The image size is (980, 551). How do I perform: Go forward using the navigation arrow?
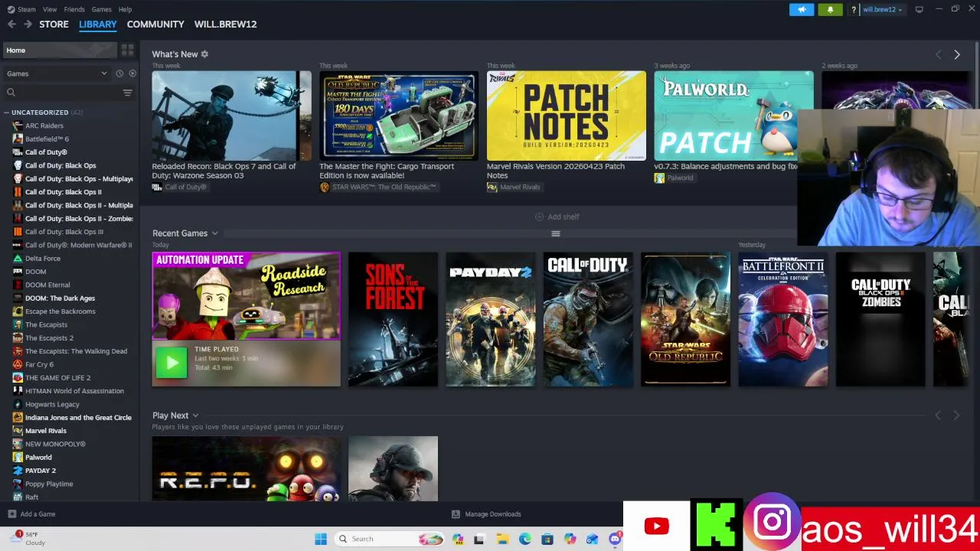(x=28, y=24)
